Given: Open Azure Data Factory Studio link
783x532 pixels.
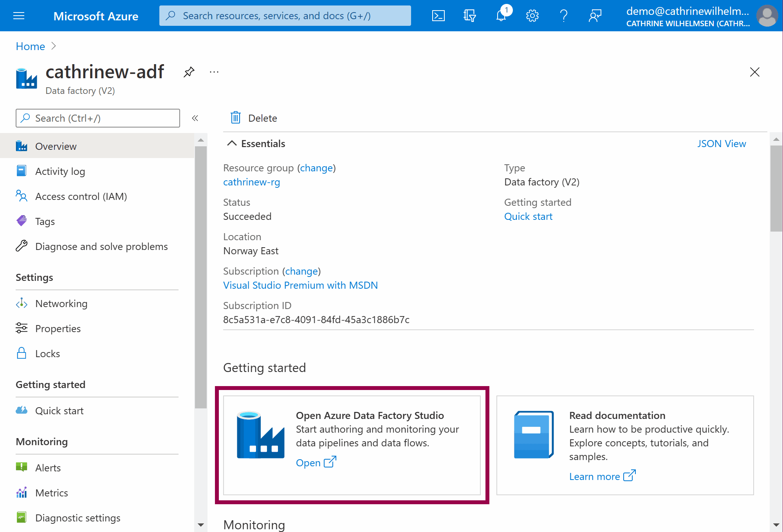Looking at the screenshot, I should [x=316, y=463].
